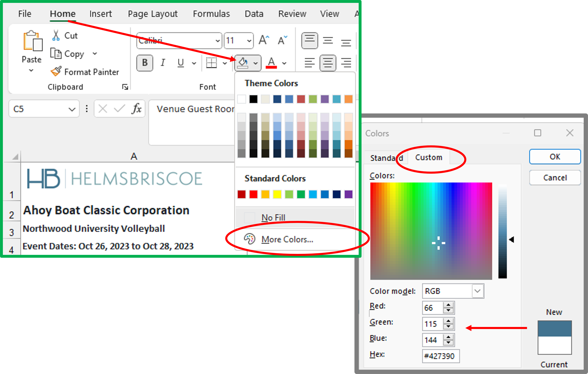Select center alignment

(328, 63)
